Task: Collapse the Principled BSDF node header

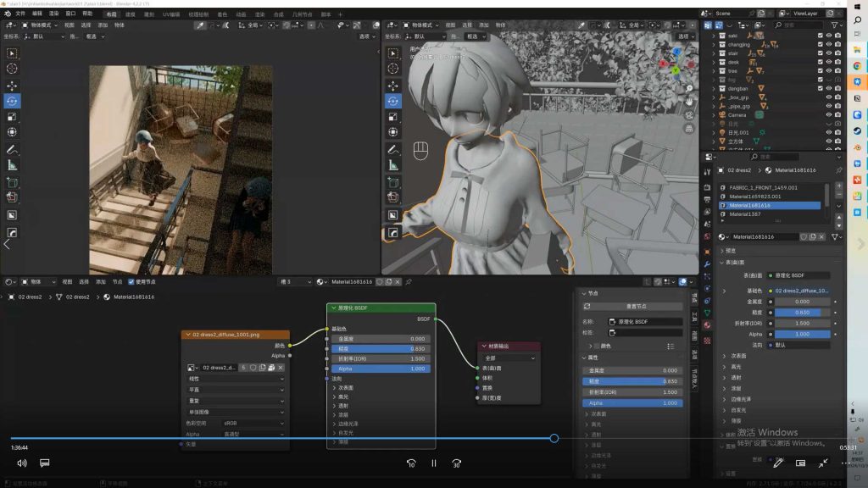Action: click(x=333, y=308)
